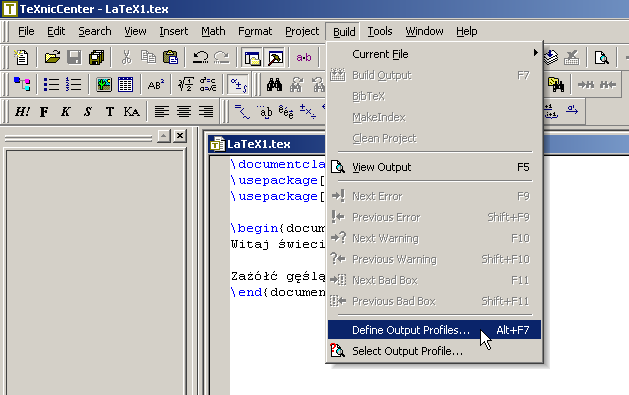Click the fraction math icon

[x=208, y=84]
